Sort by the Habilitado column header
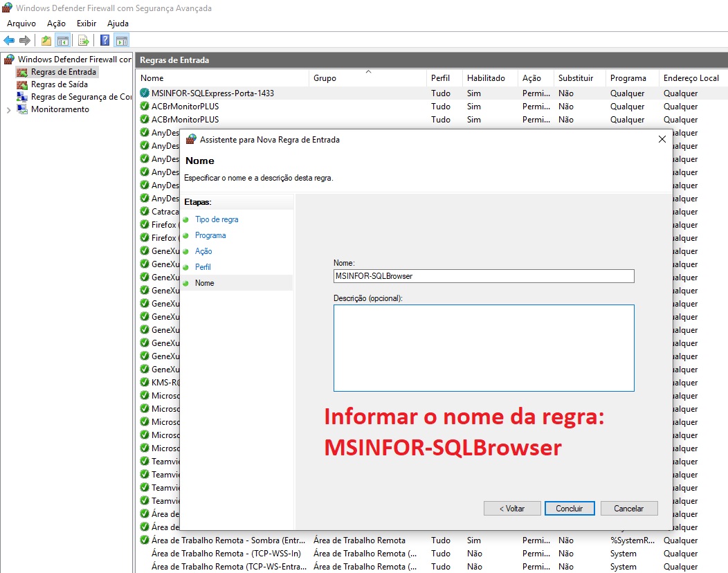This screenshot has width=728, height=573. 490,78
